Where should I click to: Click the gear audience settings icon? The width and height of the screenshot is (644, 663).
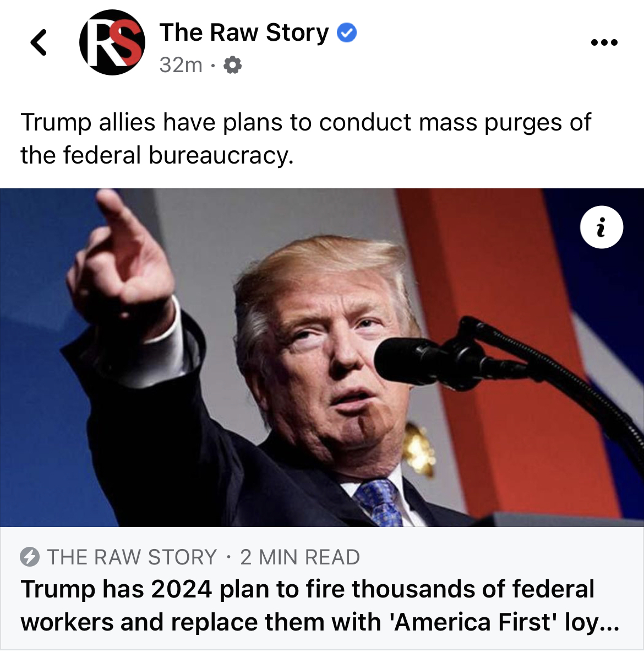(x=232, y=66)
